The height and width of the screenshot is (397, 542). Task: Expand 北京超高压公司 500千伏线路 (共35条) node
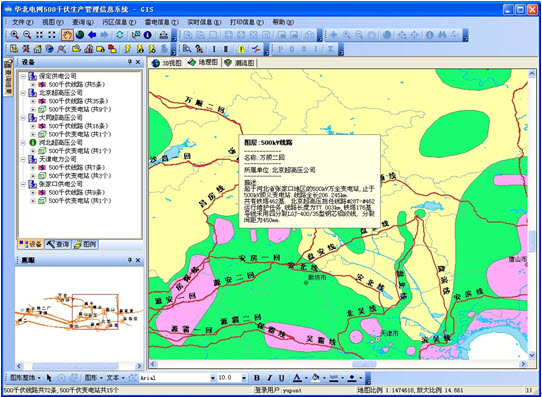(x=33, y=101)
